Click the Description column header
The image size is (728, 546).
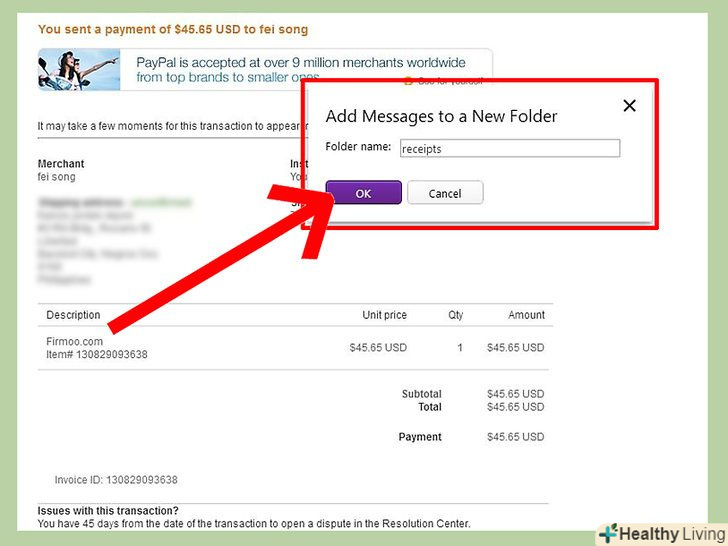point(73,315)
